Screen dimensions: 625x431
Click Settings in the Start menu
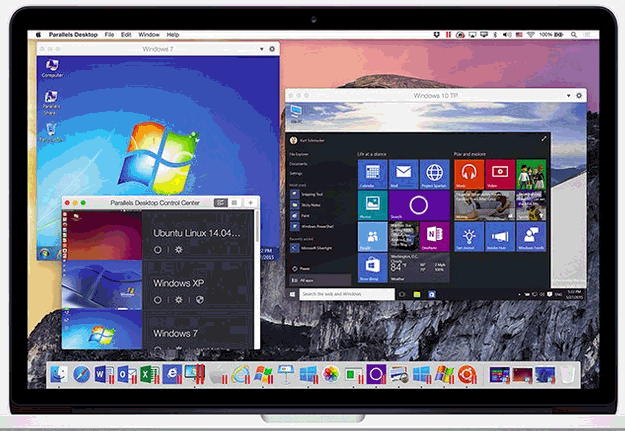(296, 173)
